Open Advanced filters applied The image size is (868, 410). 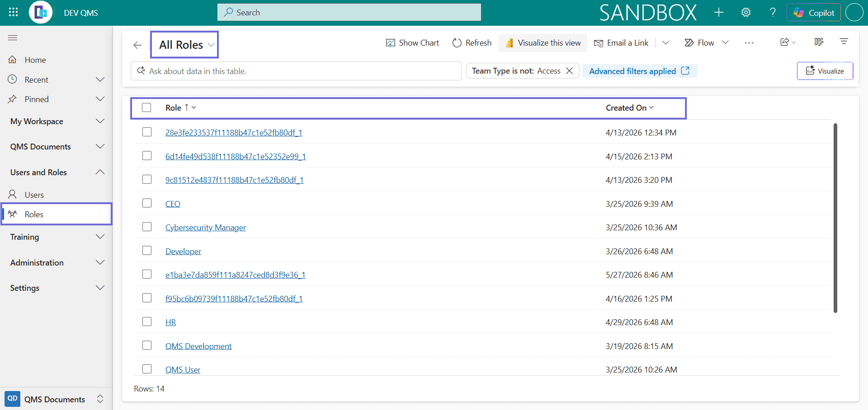(x=639, y=71)
